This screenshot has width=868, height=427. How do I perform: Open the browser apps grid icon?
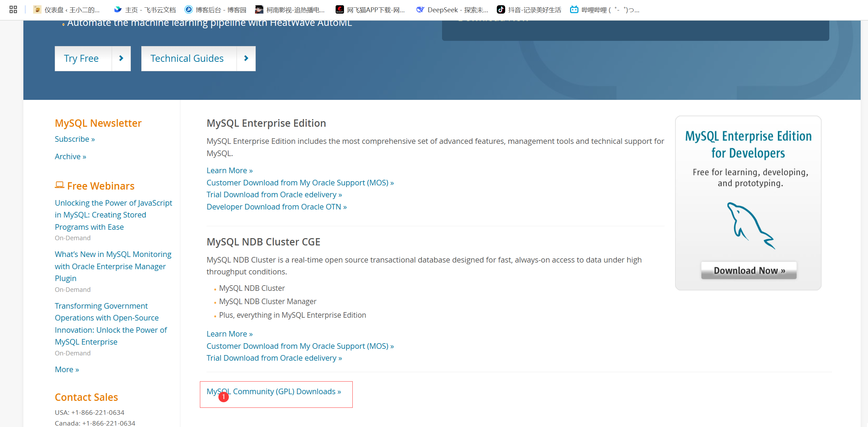pyautogui.click(x=13, y=9)
